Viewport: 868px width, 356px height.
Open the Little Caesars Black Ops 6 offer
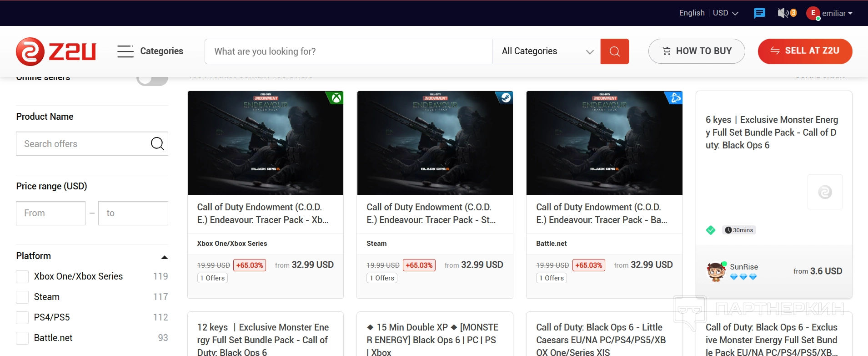601,340
